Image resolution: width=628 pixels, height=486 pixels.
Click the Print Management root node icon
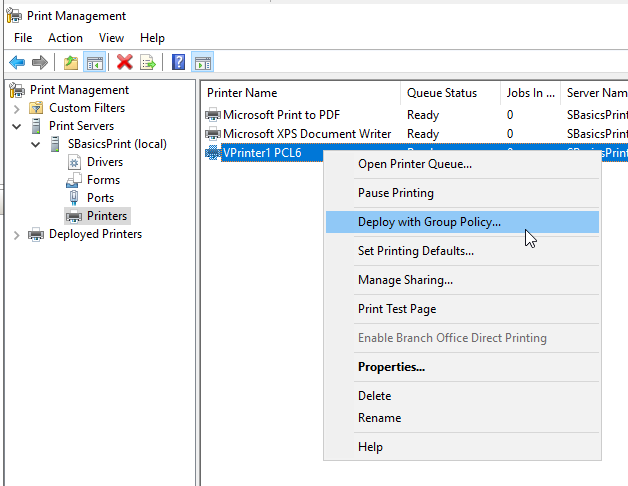(17, 90)
